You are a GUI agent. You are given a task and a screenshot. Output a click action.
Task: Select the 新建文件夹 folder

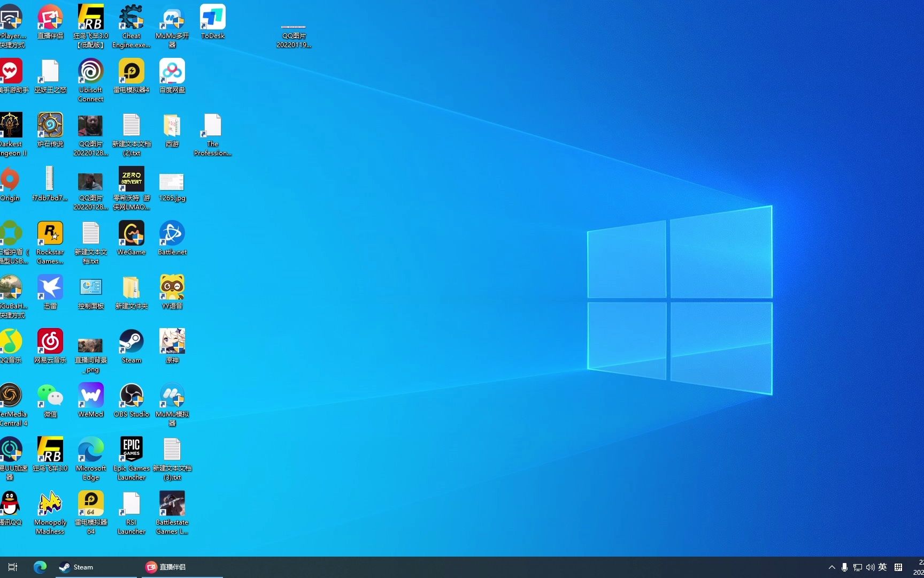132,292
